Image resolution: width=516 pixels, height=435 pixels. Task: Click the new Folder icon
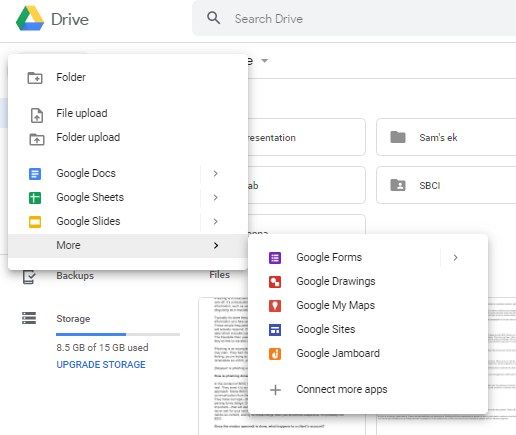click(35, 78)
